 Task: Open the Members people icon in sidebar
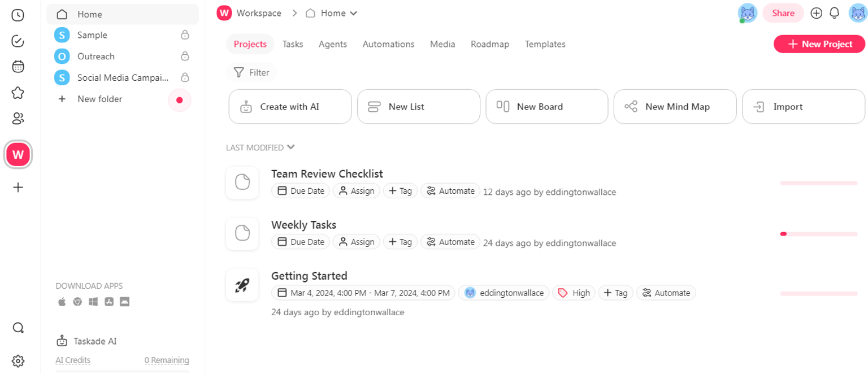coord(18,118)
